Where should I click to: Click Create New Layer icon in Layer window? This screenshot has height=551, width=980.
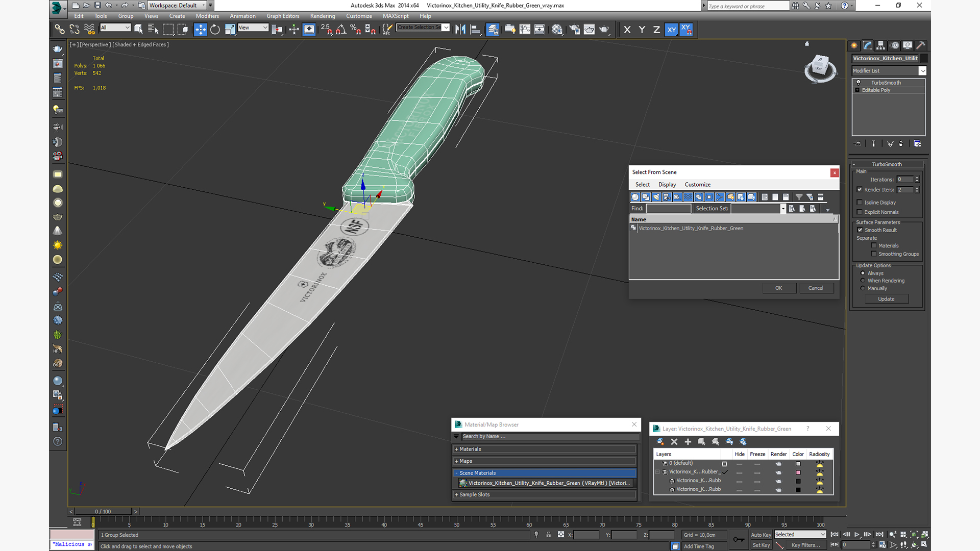tap(660, 442)
